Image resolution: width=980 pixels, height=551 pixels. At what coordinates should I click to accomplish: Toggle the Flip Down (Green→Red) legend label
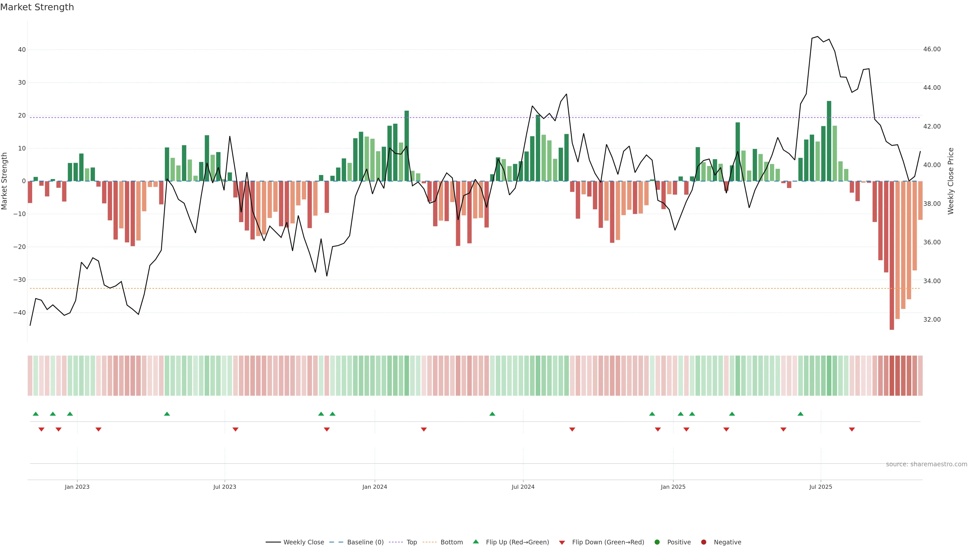608,542
